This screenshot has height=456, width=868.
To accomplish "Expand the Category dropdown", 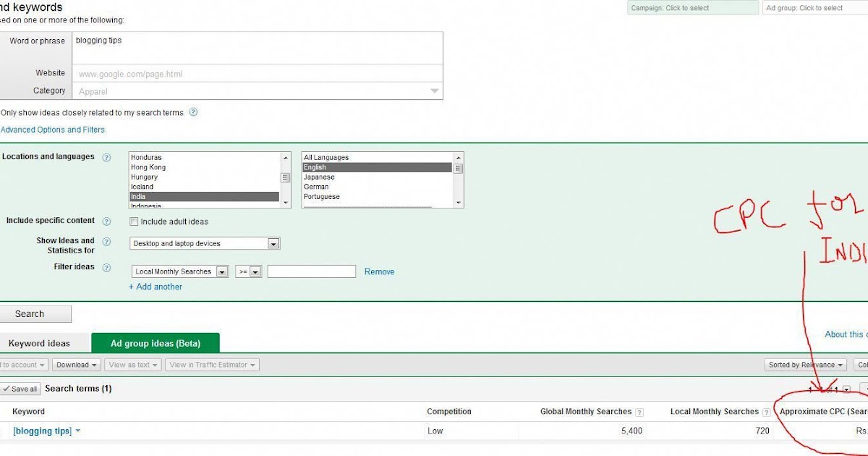I will 434,91.
